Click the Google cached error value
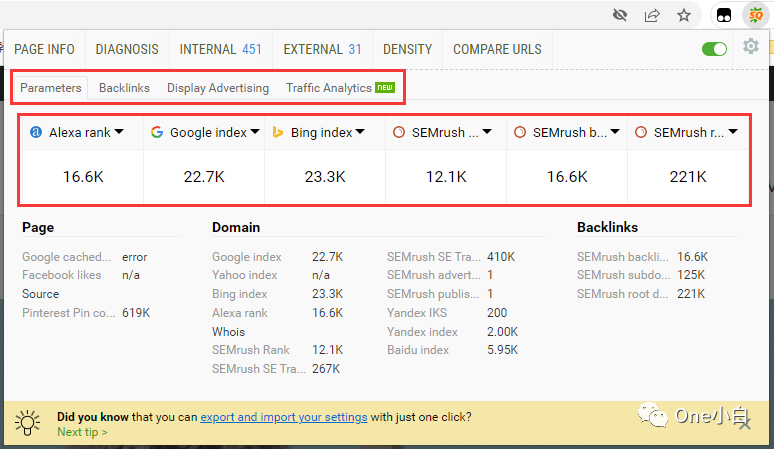 (x=135, y=257)
